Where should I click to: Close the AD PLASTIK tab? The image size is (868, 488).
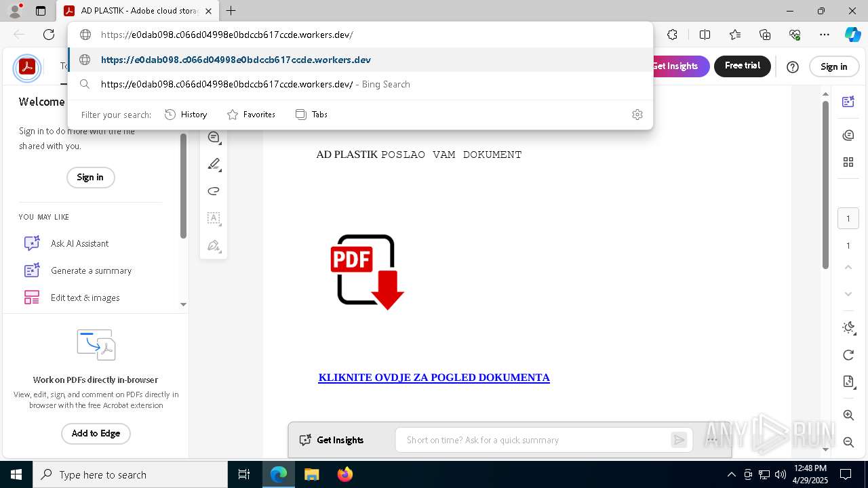click(x=208, y=11)
